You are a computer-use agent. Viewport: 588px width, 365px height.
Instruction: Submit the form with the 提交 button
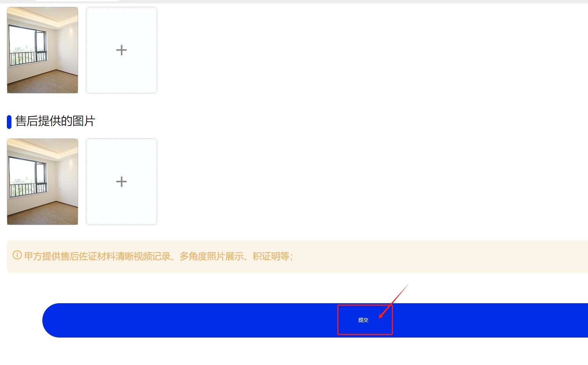click(363, 320)
